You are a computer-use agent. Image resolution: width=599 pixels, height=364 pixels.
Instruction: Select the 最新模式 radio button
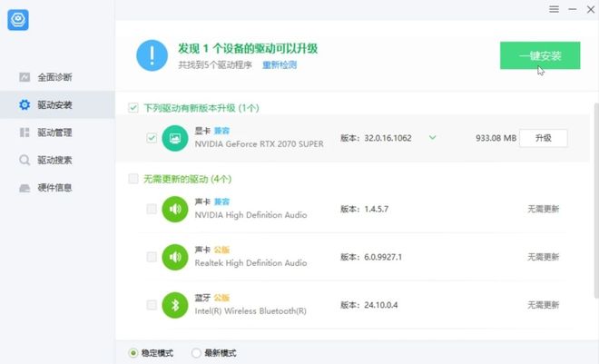point(196,353)
